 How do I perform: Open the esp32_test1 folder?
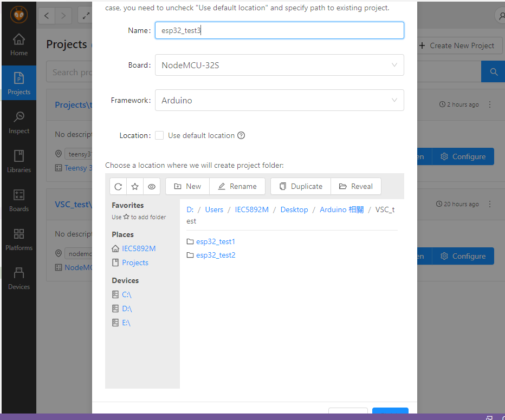(x=216, y=241)
